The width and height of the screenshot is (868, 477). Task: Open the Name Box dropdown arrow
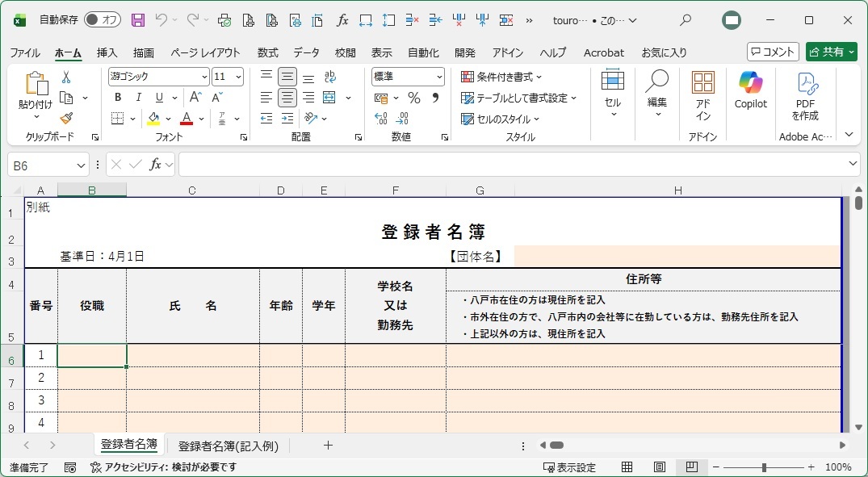(81, 165)
